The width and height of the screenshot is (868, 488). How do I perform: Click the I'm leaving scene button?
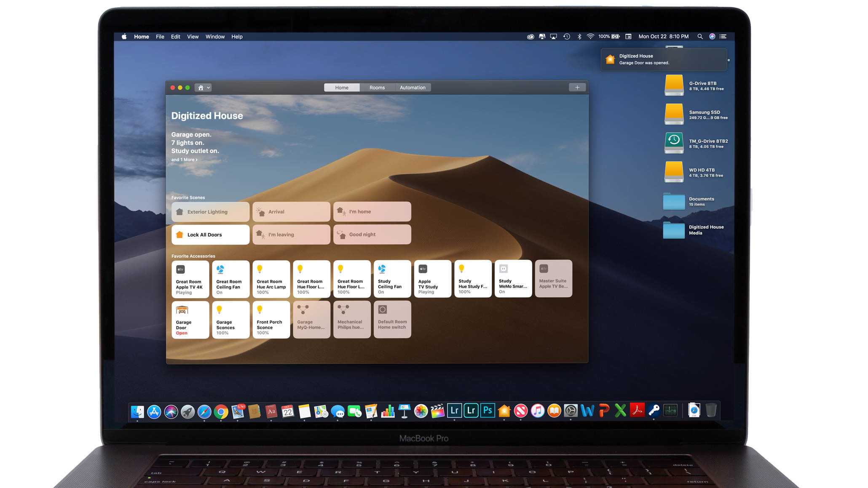pyautogui.click(x=290, y=234)
